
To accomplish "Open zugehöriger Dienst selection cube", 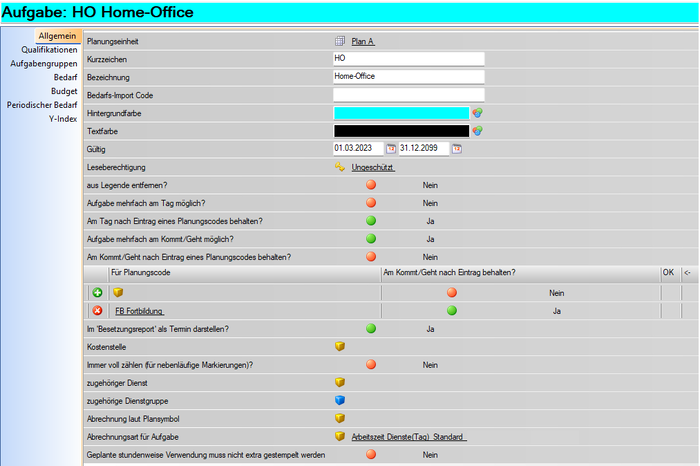I will 340,382.
